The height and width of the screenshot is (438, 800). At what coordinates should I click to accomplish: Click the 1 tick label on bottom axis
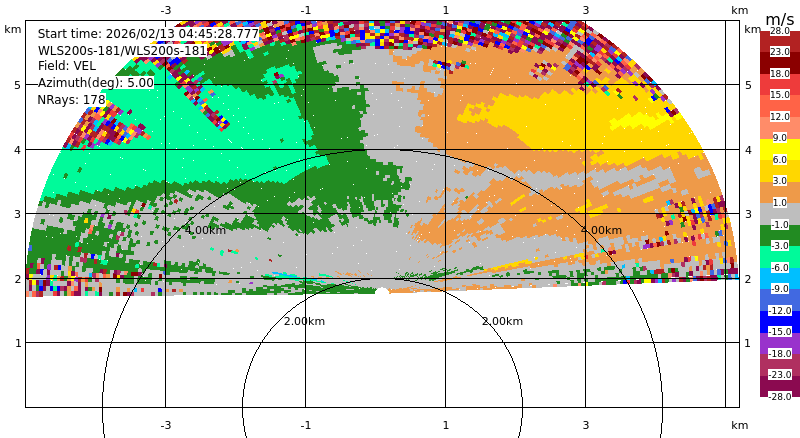click(445, 425)
